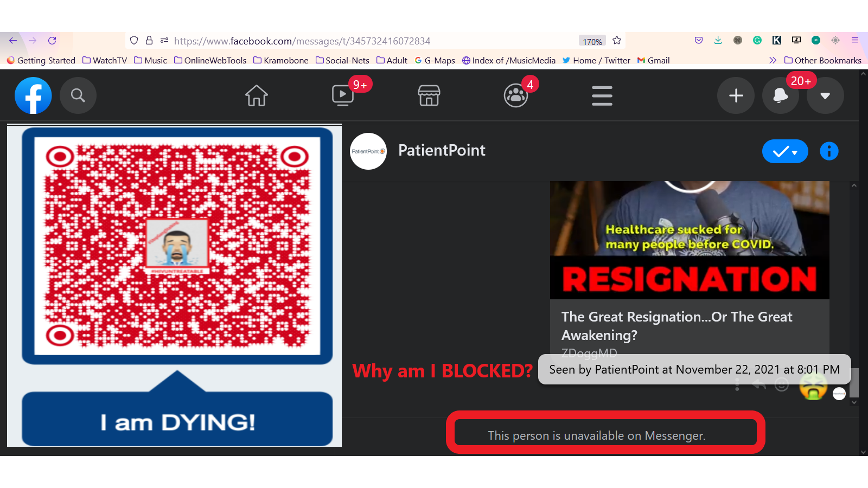Viewport: 868px width, 488px height.
Task: Open the Facebook home logo
Action: coord(33,95)
